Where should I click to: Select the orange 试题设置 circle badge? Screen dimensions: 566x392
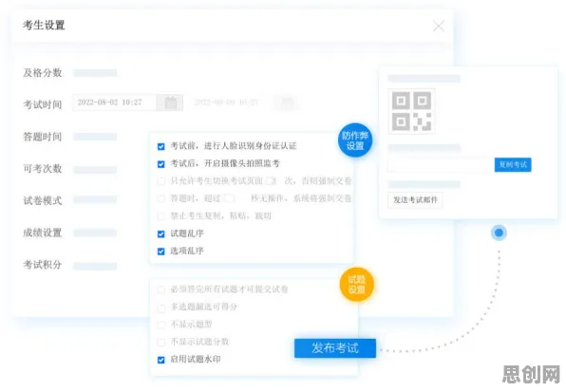pyautogui.click(x=357, y=285)
